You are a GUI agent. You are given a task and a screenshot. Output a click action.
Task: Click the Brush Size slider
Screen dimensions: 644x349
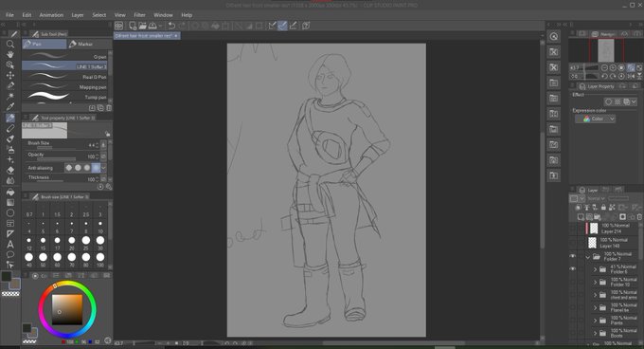pos(56,147)
